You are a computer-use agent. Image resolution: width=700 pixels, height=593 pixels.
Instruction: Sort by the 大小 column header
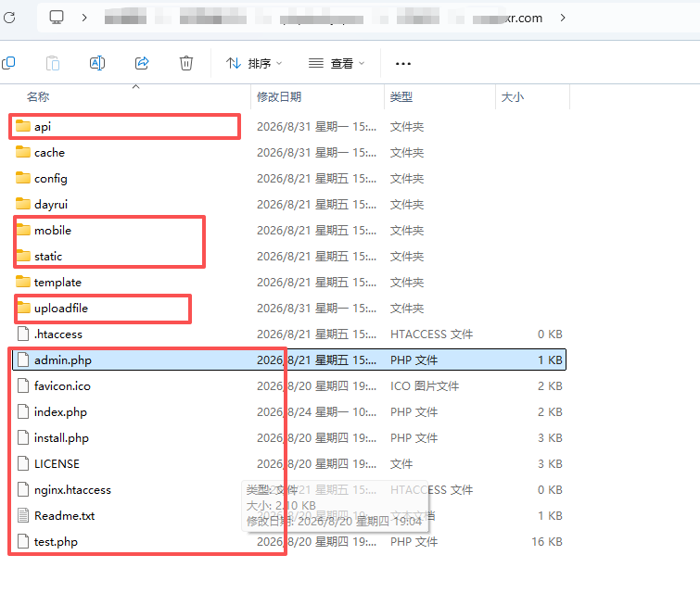coord(512,96)
